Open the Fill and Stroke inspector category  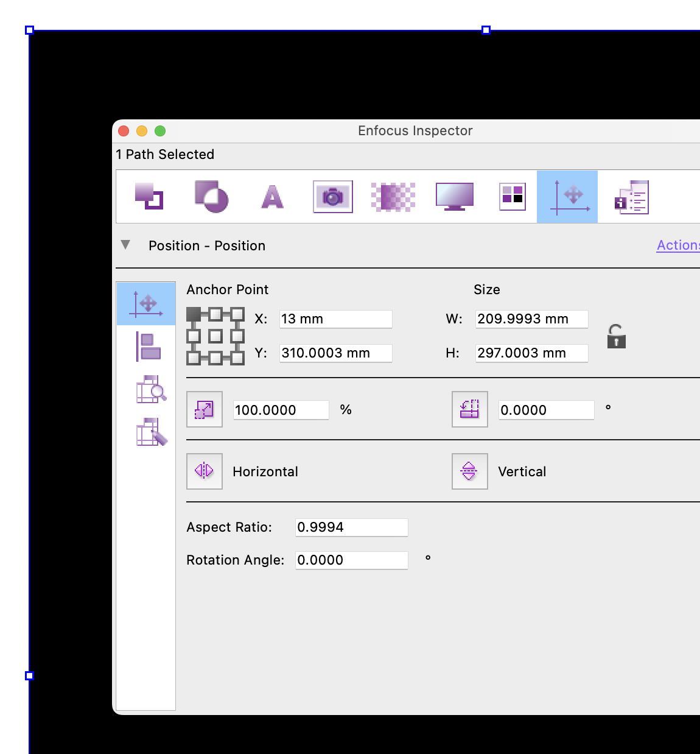[149, 197]
